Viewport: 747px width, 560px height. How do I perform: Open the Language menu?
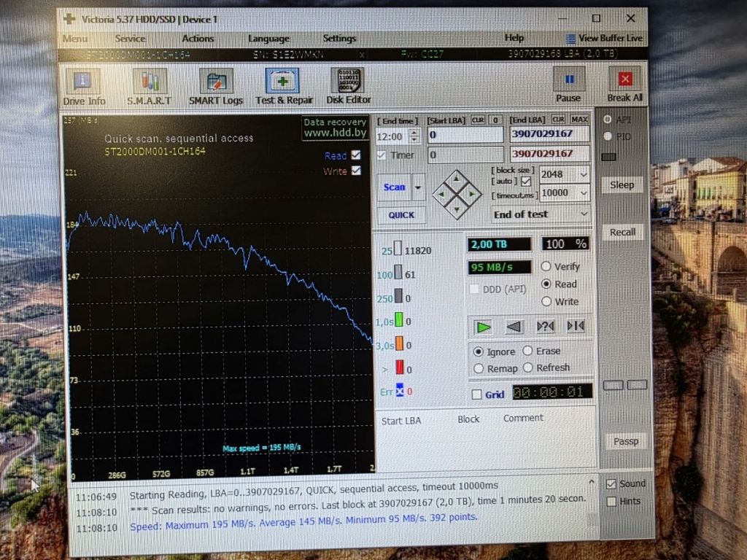pos(268,39)
